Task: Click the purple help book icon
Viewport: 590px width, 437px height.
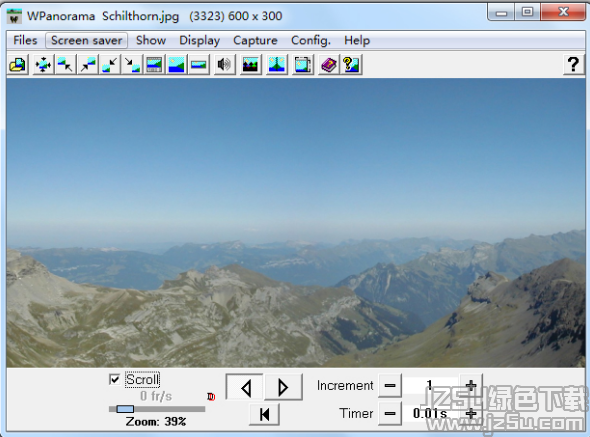Action: 328,65
